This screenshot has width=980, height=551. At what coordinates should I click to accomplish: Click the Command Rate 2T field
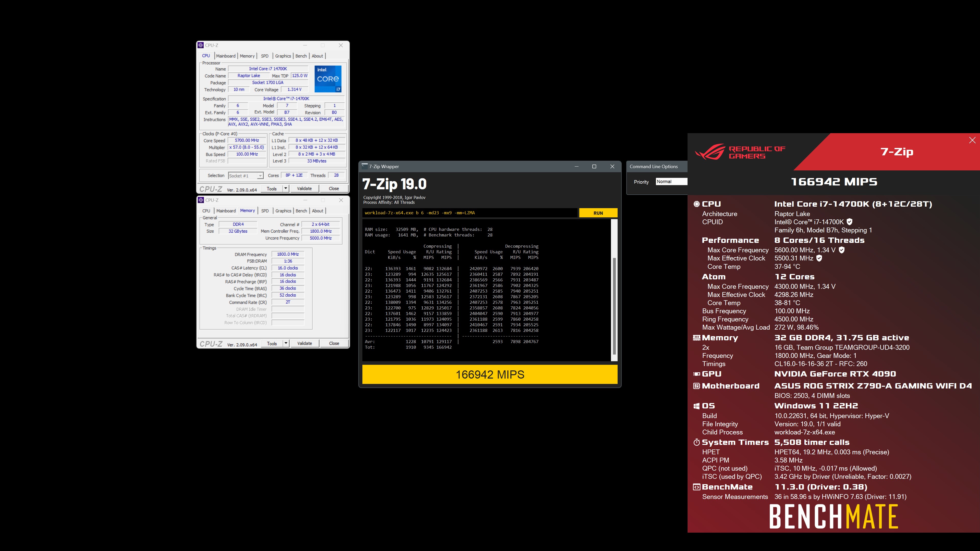(x=288, y=302)
